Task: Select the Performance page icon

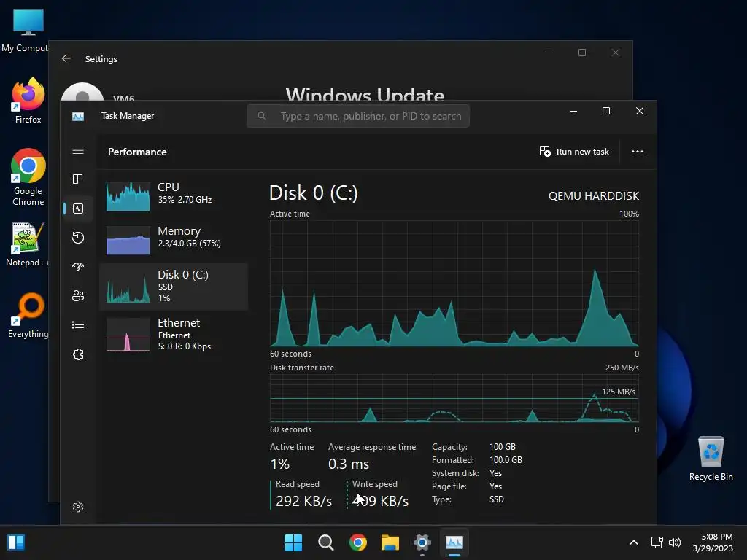Action: coord(78,209)
